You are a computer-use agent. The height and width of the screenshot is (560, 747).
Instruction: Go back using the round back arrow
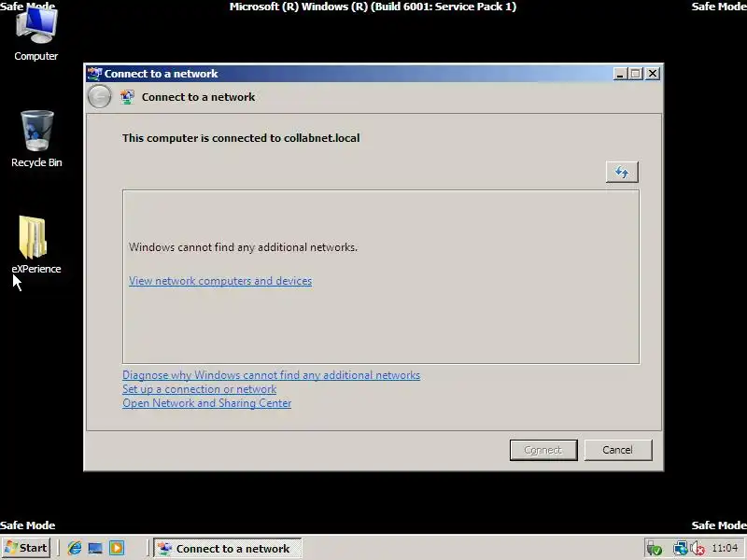100,97
